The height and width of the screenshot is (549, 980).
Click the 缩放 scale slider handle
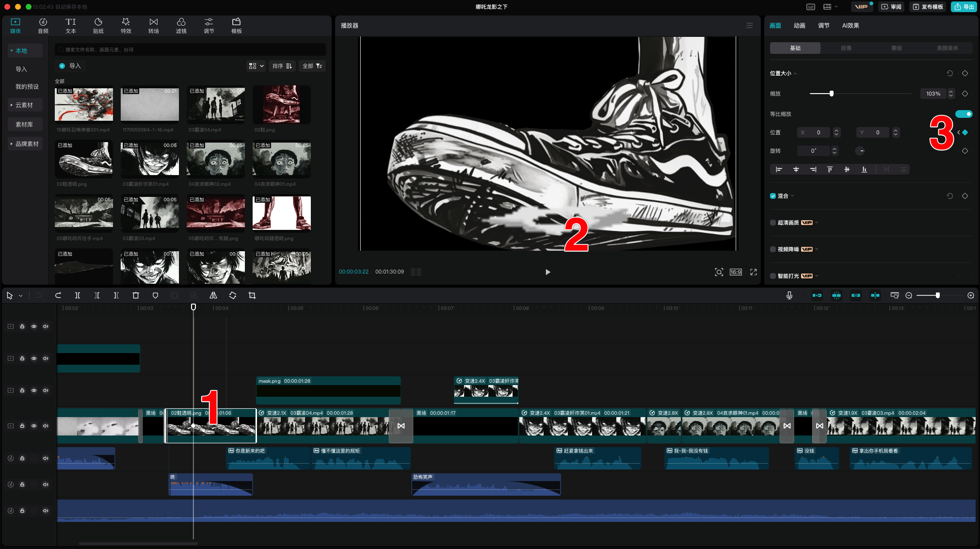coord(832,94)
